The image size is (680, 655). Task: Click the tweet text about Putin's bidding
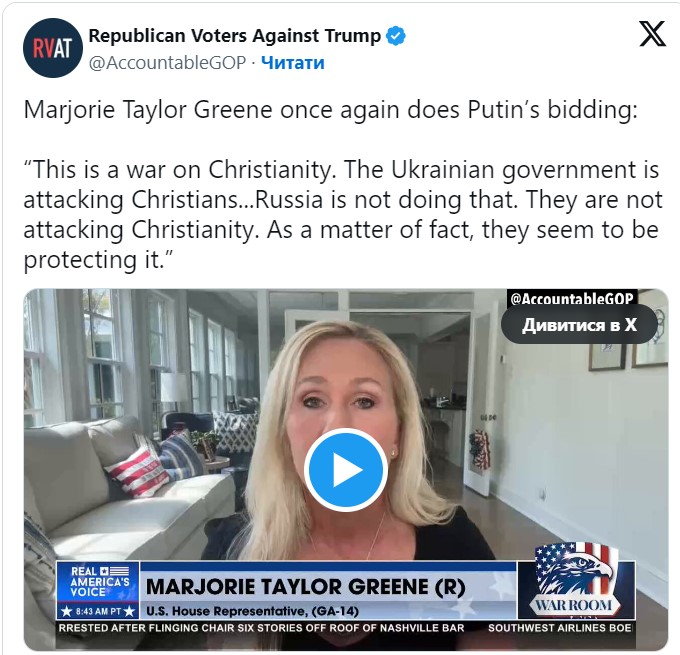[x=330, y=110]
